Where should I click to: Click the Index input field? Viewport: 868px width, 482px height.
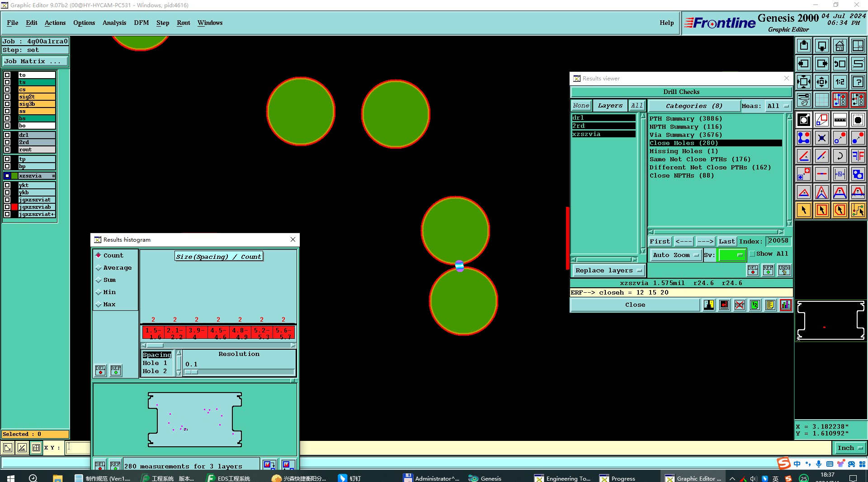point(778,241)
